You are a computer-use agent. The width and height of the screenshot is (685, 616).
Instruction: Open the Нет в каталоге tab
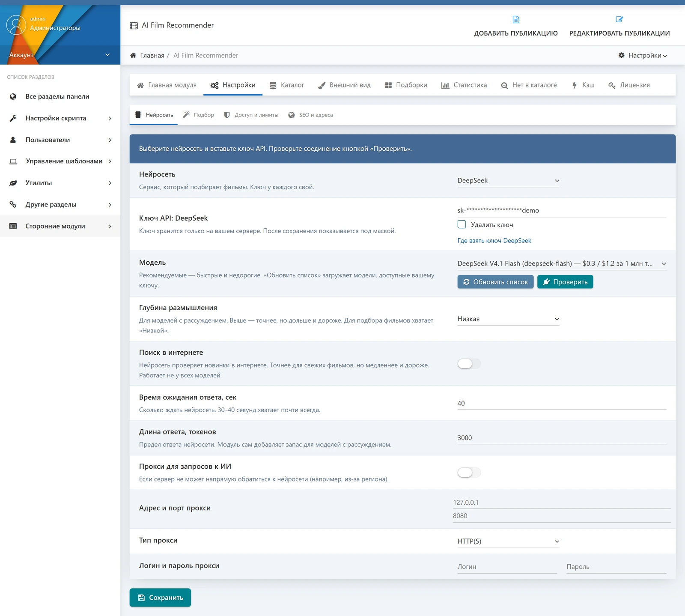(529, 85)
